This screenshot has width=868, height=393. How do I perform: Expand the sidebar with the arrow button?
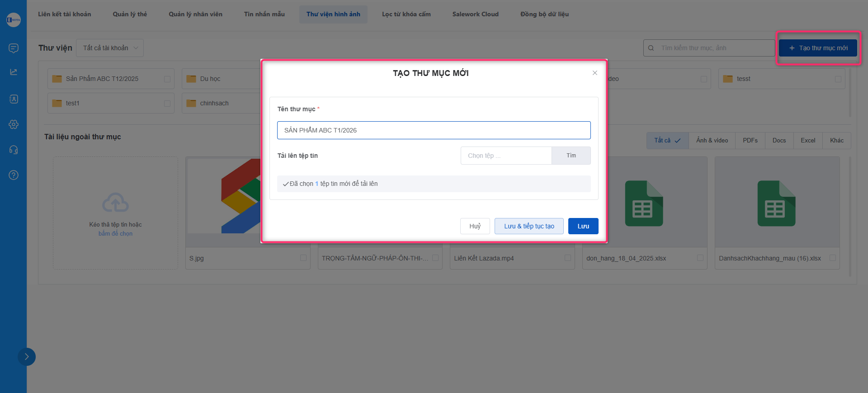click(x=27, y=356)
